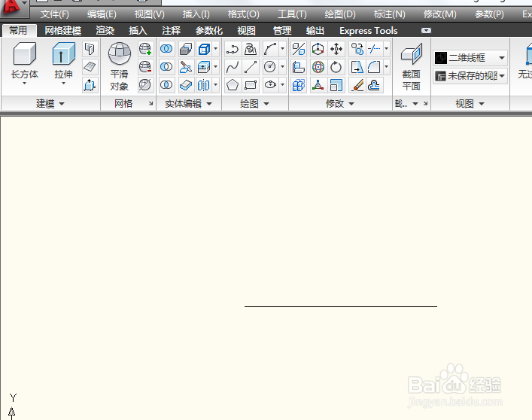Click the Rotate tool icon
This screenshot has height=420, width=532.
coord(336,67)
